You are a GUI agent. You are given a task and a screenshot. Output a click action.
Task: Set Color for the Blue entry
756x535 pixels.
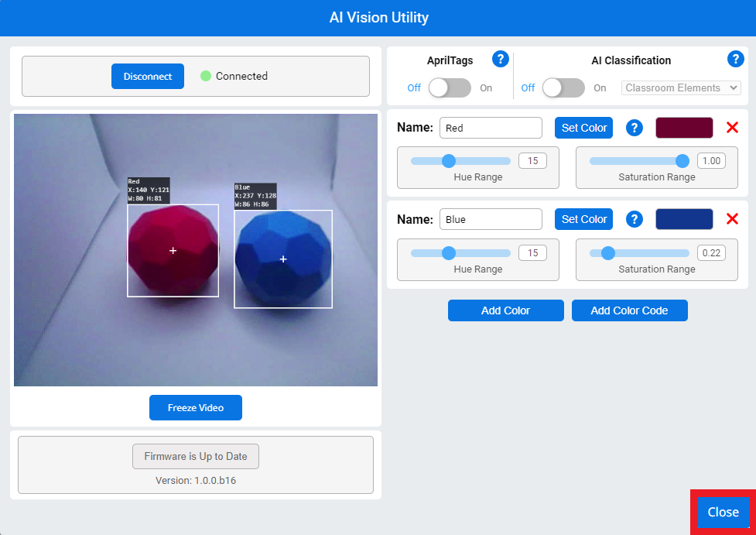click(583, 218)
